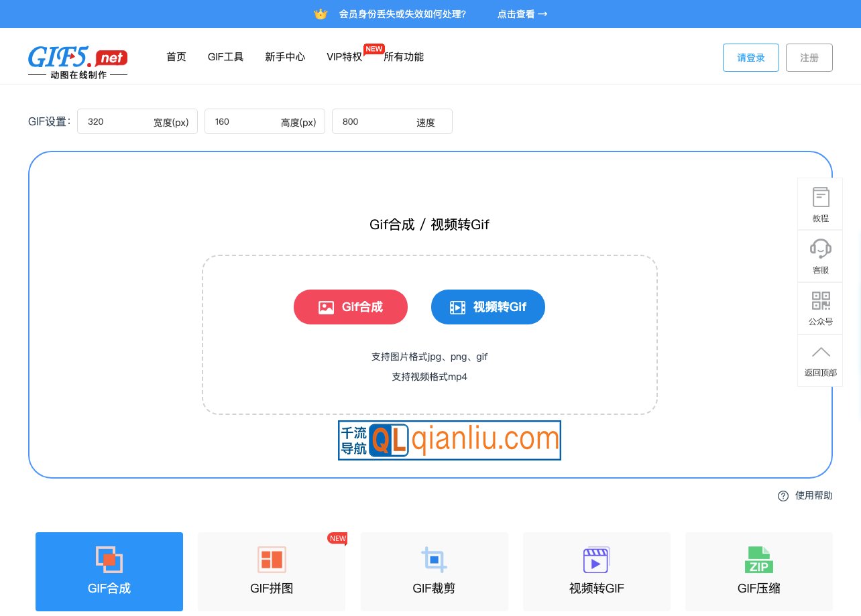Click the 注册 register button

click(809, 58)
